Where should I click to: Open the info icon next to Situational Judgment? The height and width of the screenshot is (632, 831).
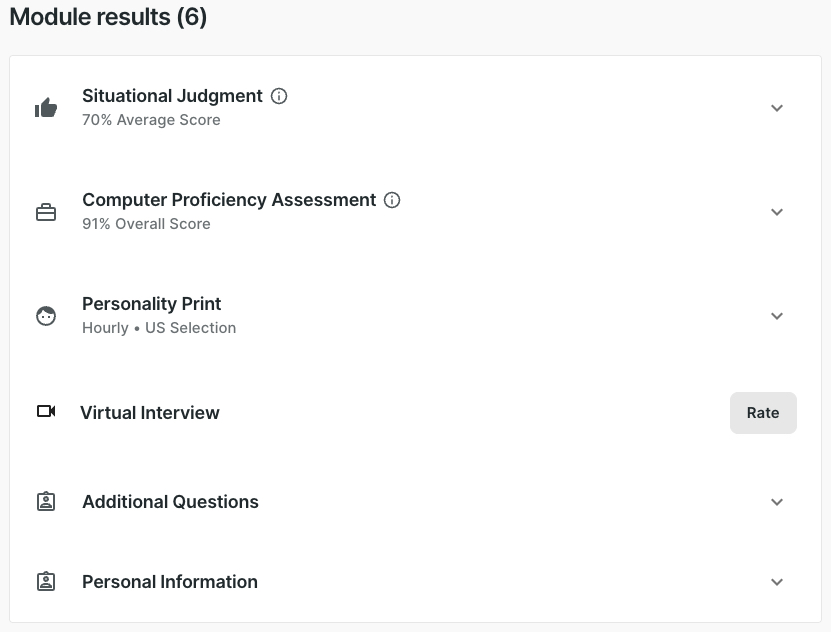click(280, 96)
